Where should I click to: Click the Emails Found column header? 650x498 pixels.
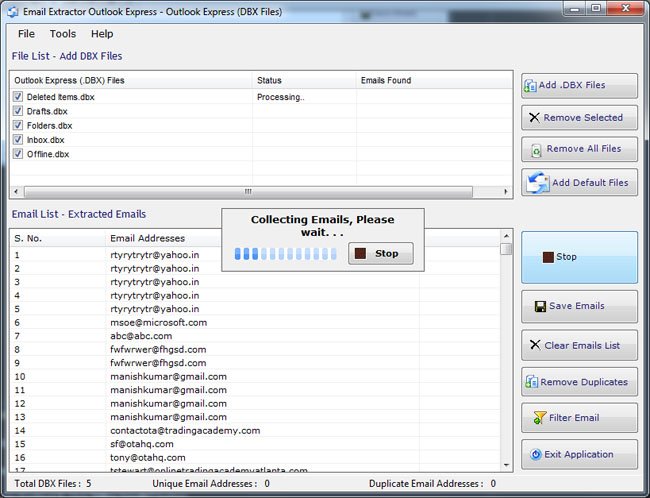[x=434, y=80]
